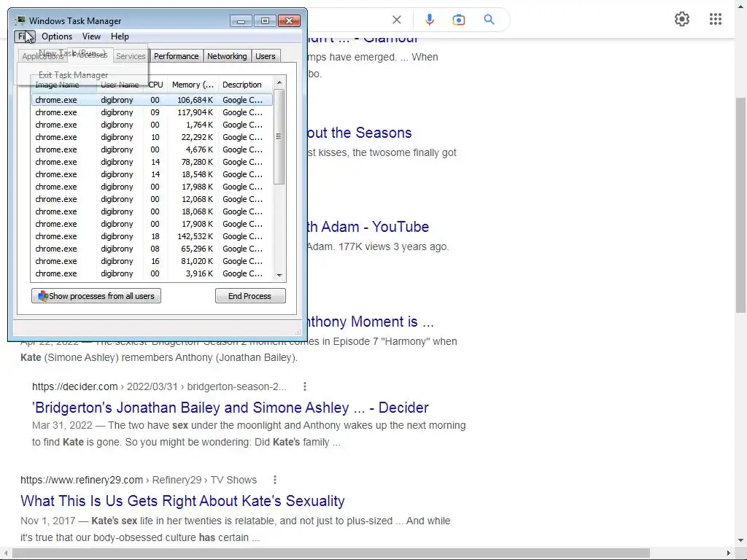Image resolution: width=747 pixels, height=560 pixels.
Task: Select the chrome.exe row using 22,292 K
Action: point(152,137)
